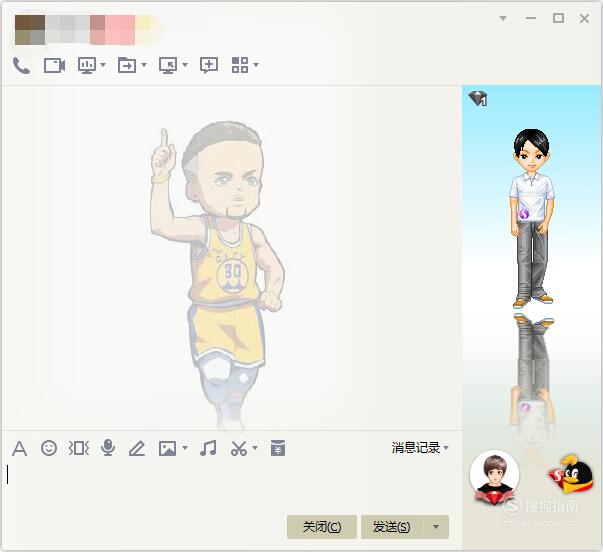Image resolution: width=603 pixels, height=552 pixels.
Task: Click in the message input field
Action: [231, 486]
